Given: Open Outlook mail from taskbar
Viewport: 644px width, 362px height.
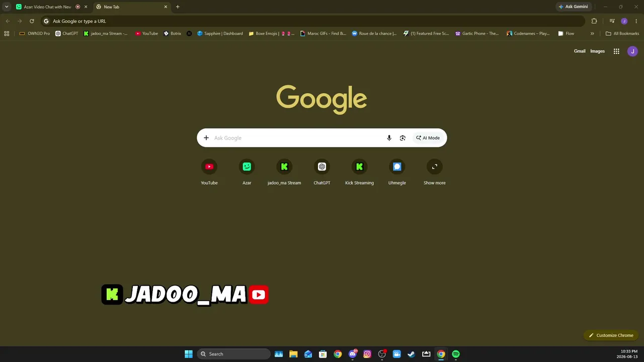Looking at the screenshot, I should click(x=308, y=354).
